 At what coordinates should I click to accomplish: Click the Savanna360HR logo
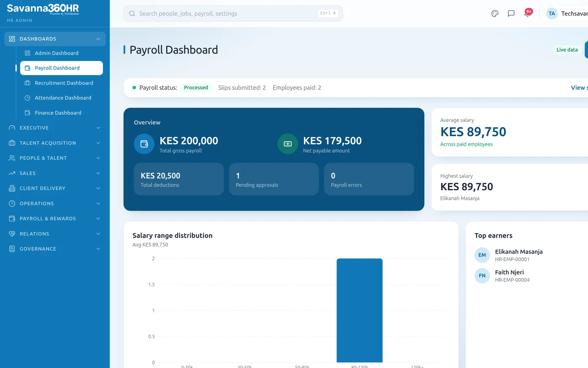click(x=43, y=9)
